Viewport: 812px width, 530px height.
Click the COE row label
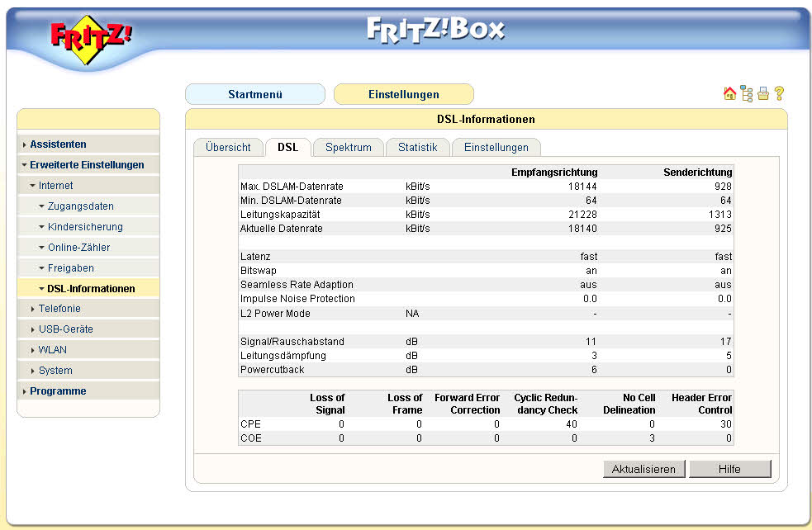250,438
